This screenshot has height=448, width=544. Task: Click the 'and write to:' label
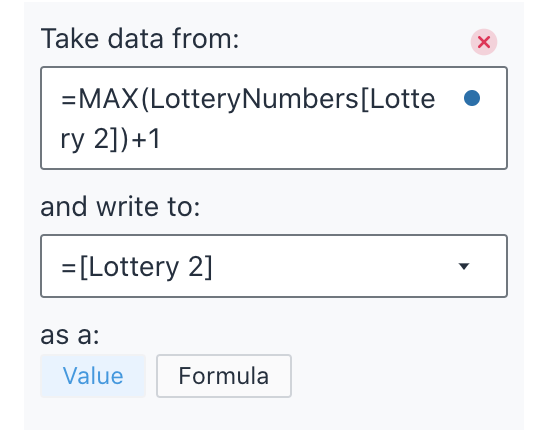120,207
